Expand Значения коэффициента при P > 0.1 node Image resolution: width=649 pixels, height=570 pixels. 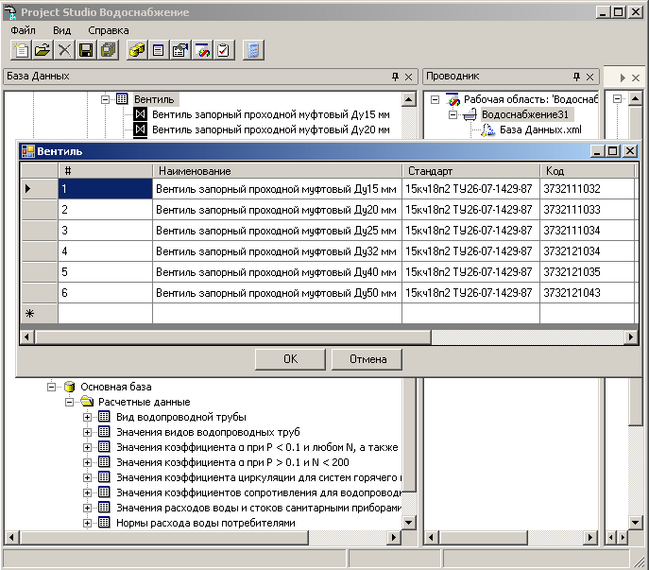87,462
